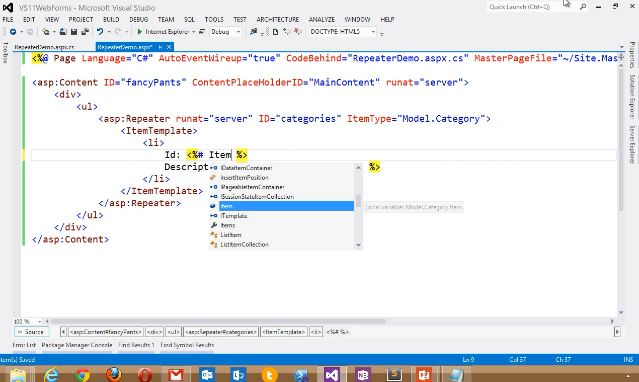Open the EDIT menu
This screenshot has height=382, width=639.
(29, 19)
